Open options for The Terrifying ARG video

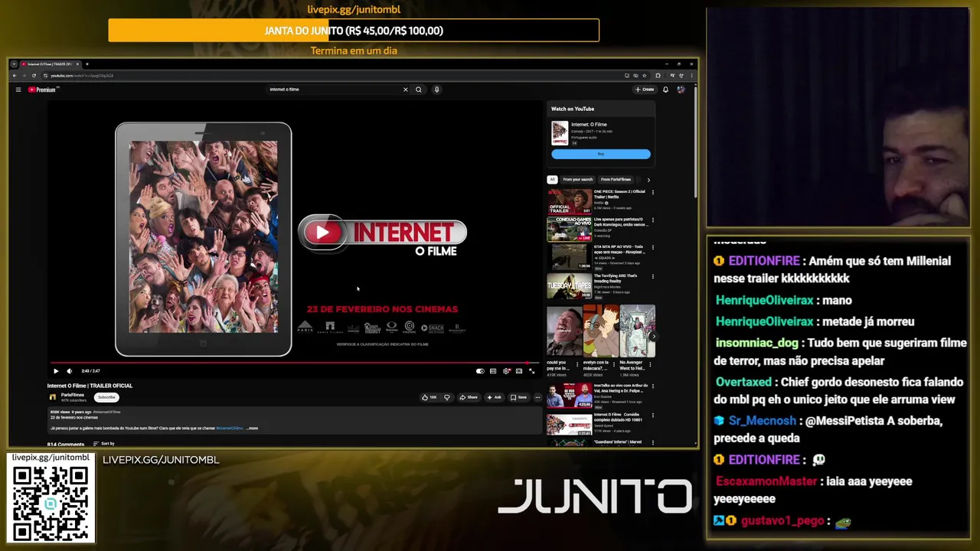[x=653, y=277]
